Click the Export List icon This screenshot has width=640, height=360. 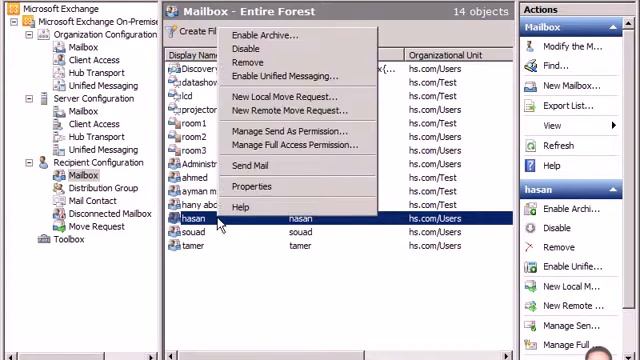click(x=530, y=106)
